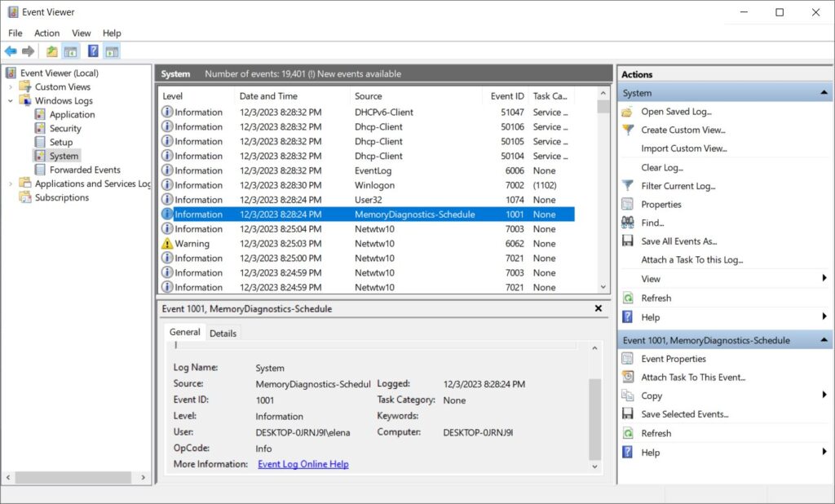835x504 pixels.
Task: Collapse the Windows Logs tree node
Action: tap(10, 100)
